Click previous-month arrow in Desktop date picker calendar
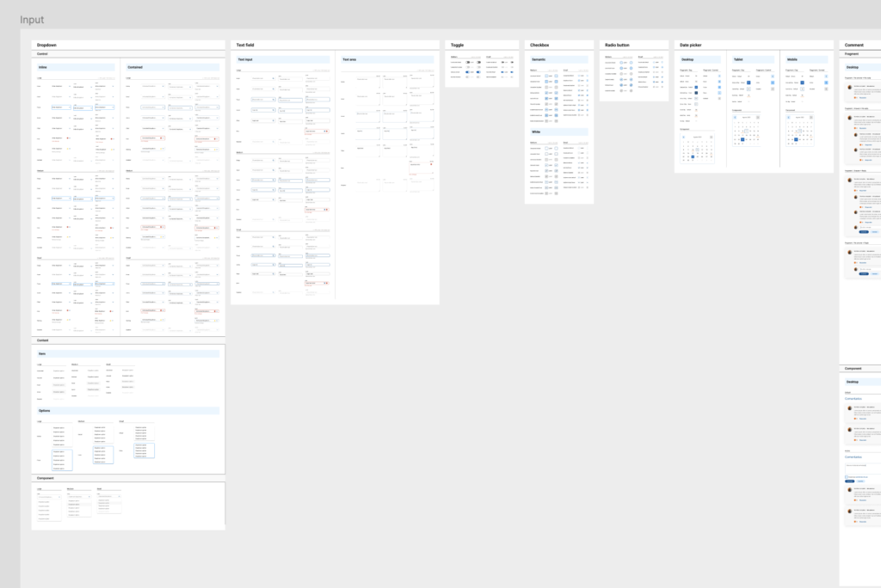This screenshot has height=588, width=881. 683,137
